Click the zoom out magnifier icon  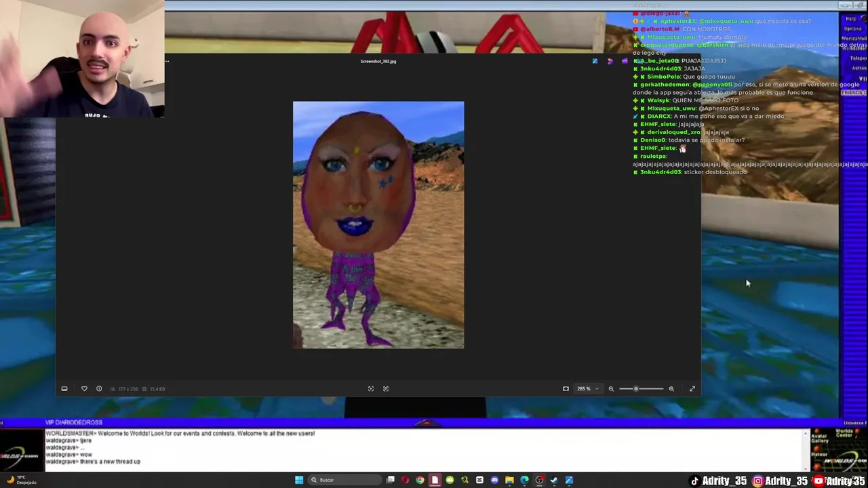611,389
